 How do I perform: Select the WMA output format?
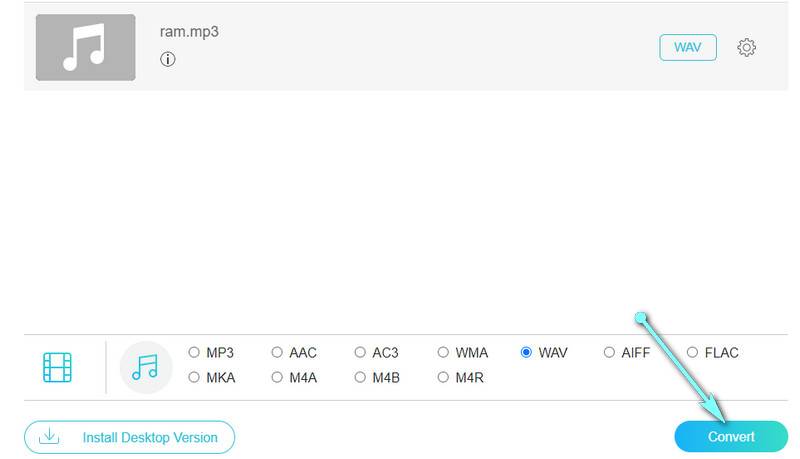coord(443,352)
